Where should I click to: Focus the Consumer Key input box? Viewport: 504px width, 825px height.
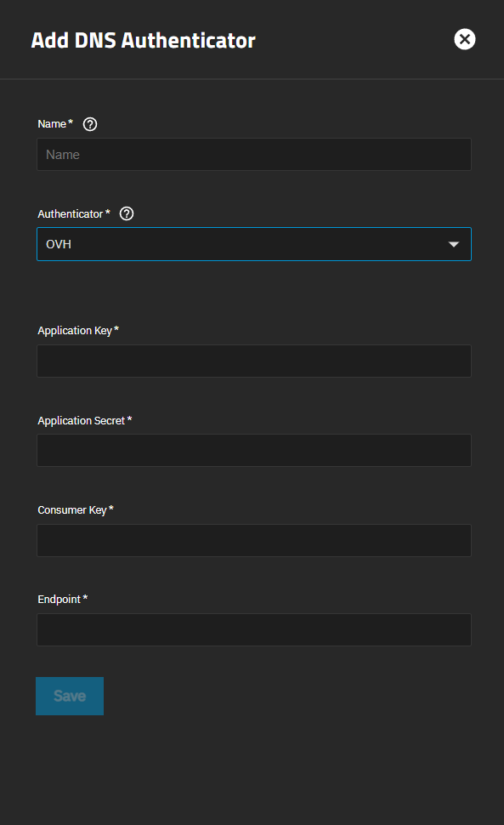(254, 540)
